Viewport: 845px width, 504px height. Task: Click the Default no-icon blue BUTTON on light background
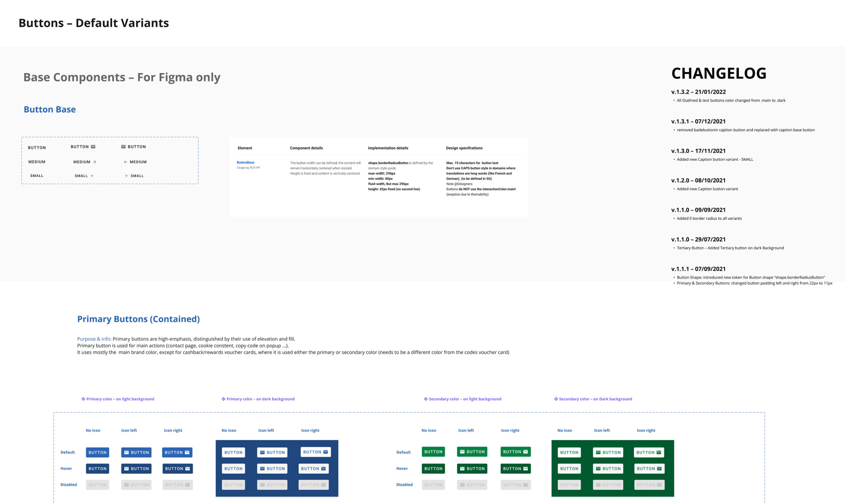point(97,453)
